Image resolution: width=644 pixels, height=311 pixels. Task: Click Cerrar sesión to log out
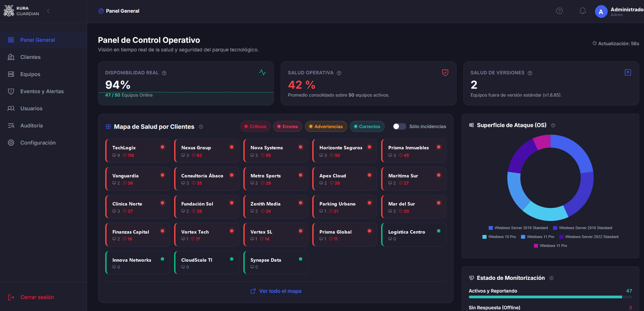point(37,297)
